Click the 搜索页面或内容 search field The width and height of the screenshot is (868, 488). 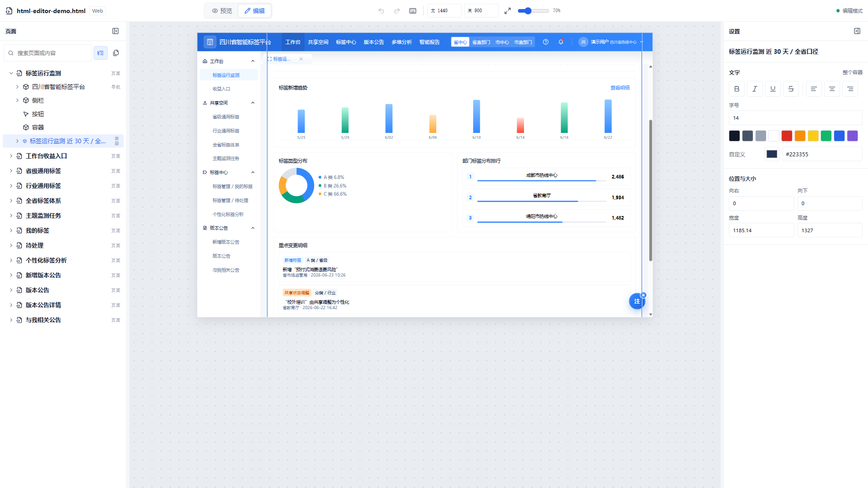pos(48,53)
